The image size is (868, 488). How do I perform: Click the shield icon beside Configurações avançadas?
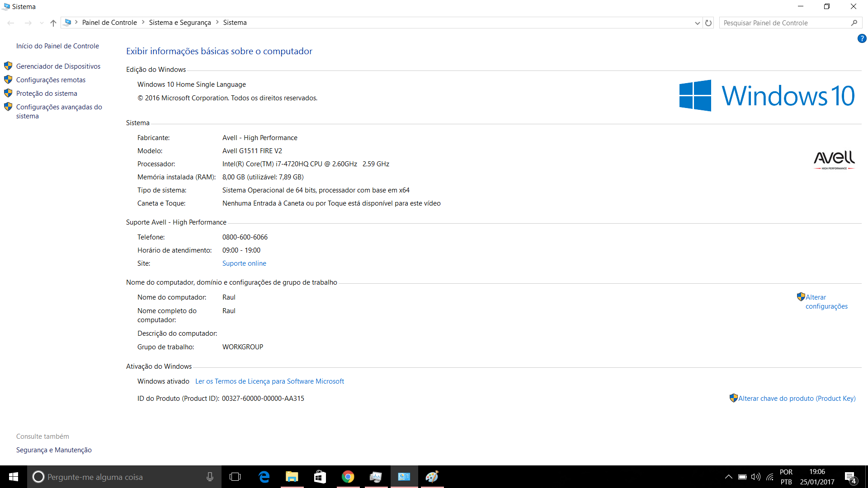8,107
